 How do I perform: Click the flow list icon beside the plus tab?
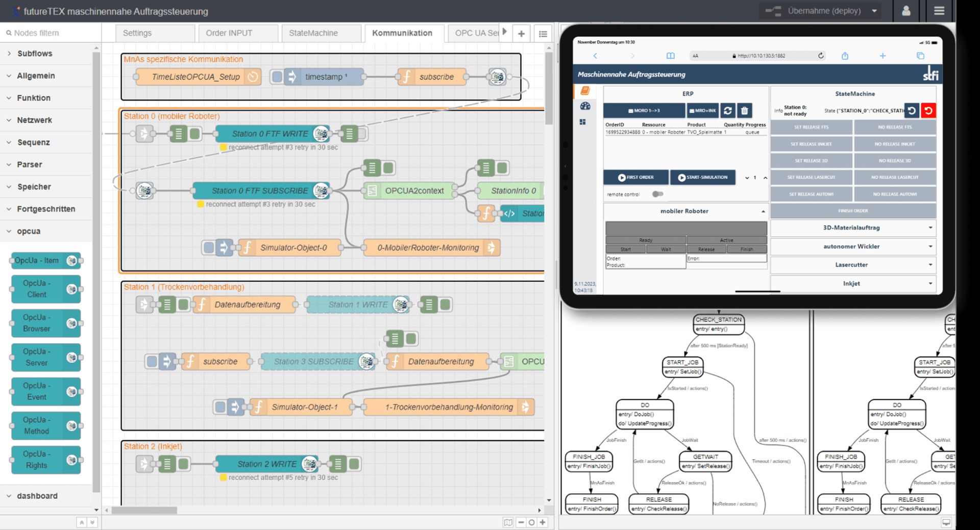543,33
